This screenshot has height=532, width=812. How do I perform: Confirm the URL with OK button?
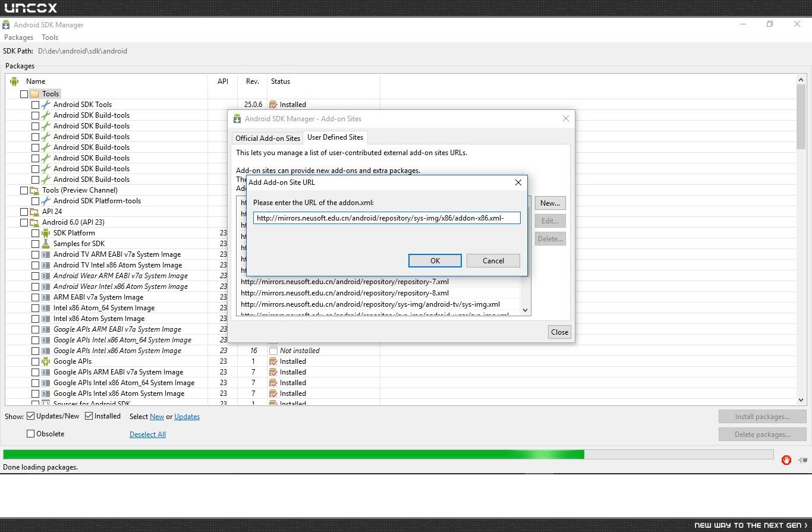[x=435, y=261]
